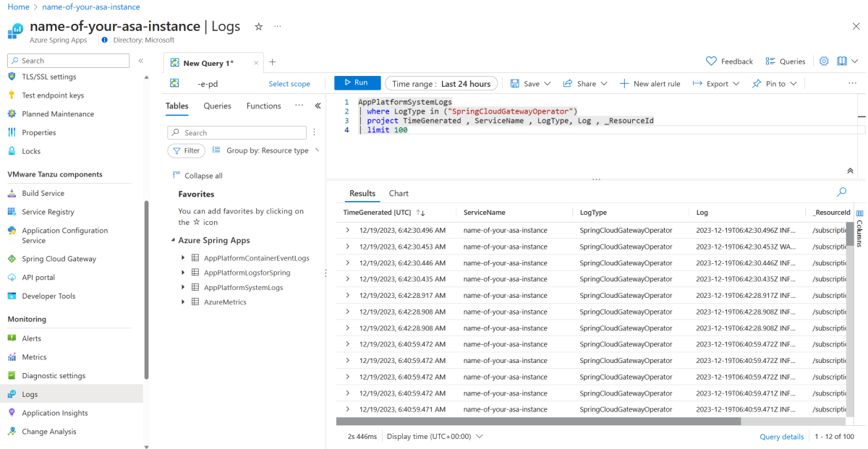Click the Select scope link
Screen dimensions: 868x449
point(289,84)
